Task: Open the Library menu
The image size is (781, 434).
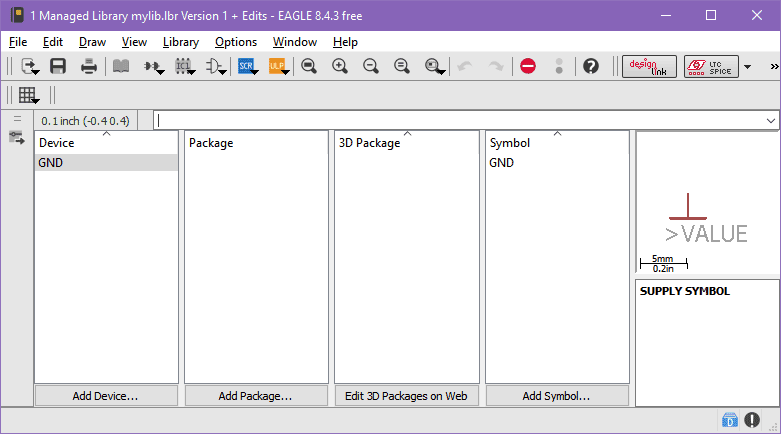Action: coord(181,42)
